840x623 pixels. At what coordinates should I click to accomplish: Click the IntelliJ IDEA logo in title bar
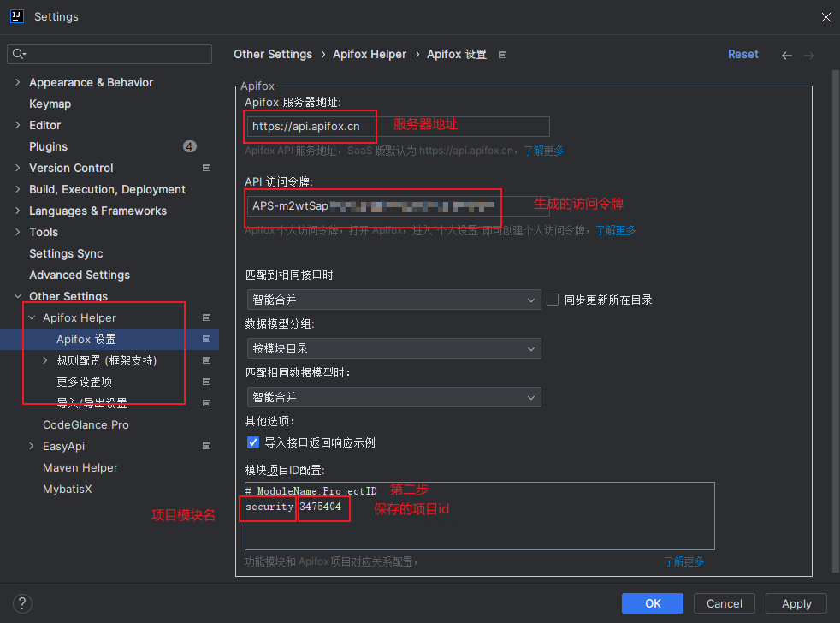click(17, 16)
